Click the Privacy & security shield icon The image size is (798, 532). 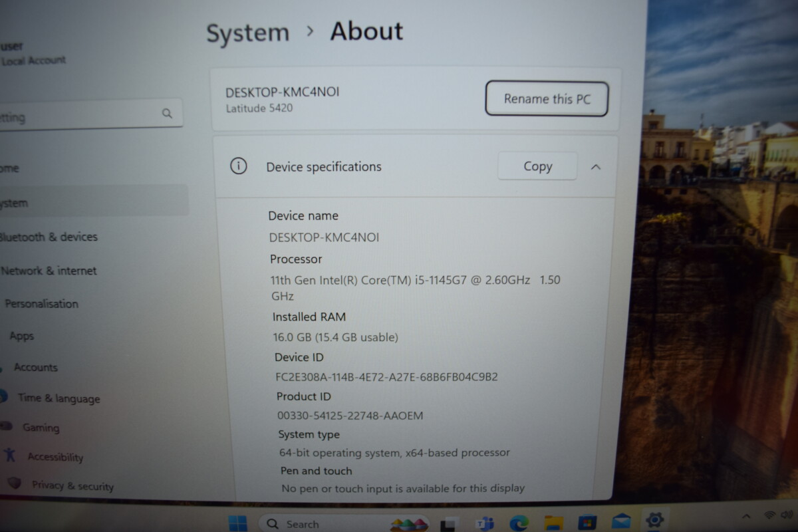14,483
